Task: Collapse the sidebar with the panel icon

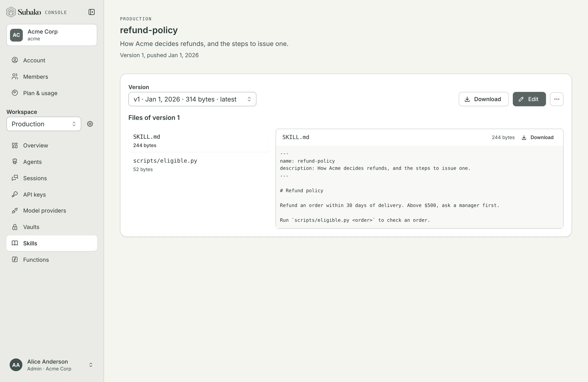Action: tap(91, 12)
